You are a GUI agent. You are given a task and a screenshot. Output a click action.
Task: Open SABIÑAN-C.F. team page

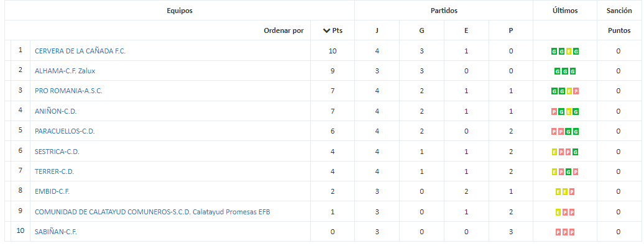coord(56,232)
